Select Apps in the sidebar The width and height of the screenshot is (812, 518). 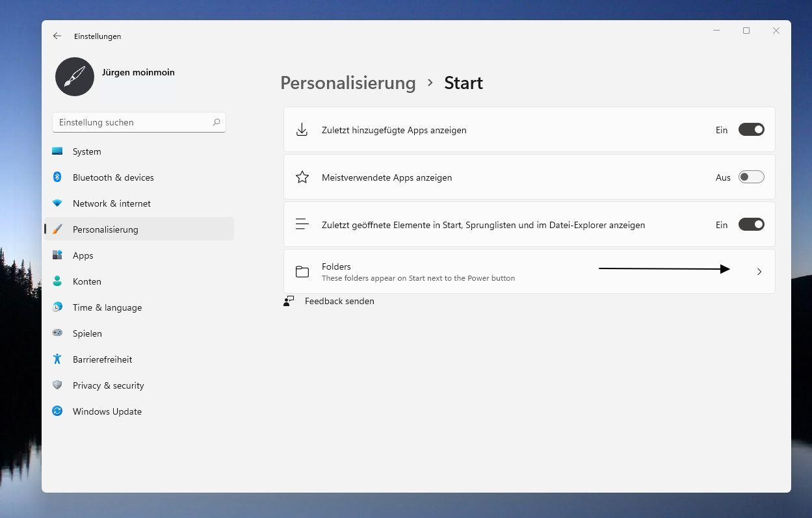(x=83, y=255)
